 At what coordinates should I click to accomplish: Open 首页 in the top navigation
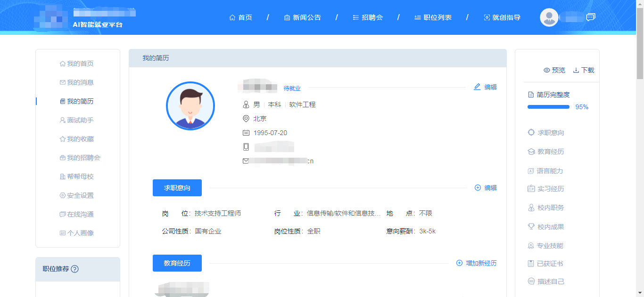[240, 17]
